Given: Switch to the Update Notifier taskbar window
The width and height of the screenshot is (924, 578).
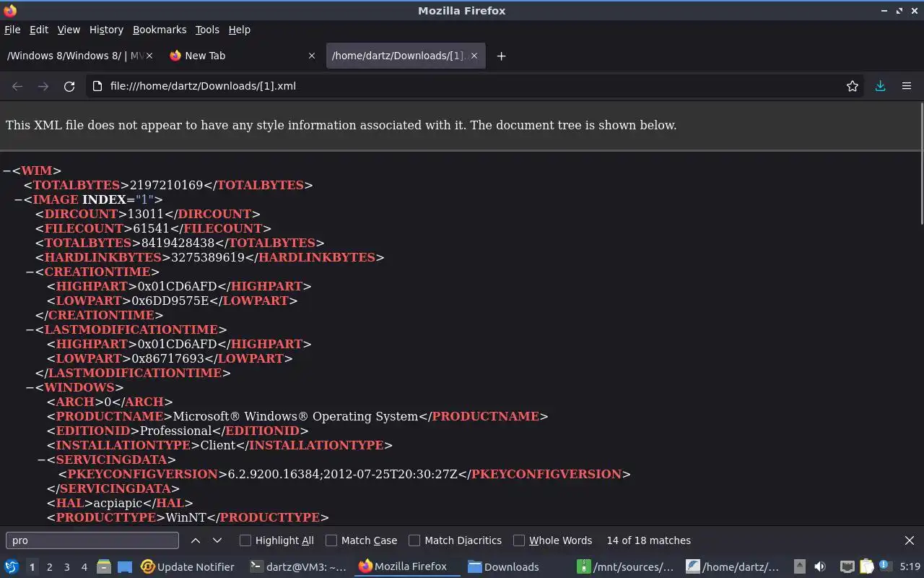Looking at the screenshot, I should tap(188, 567).
